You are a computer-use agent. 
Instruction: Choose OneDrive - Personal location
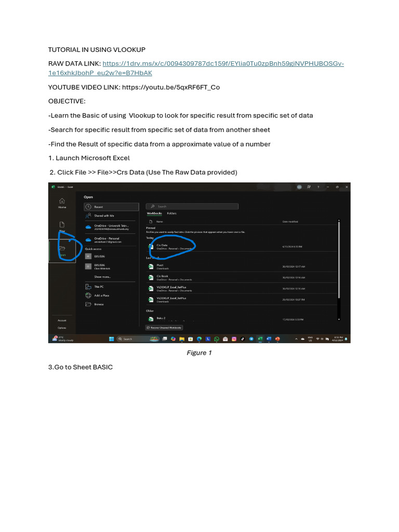[x=111, y=240]
